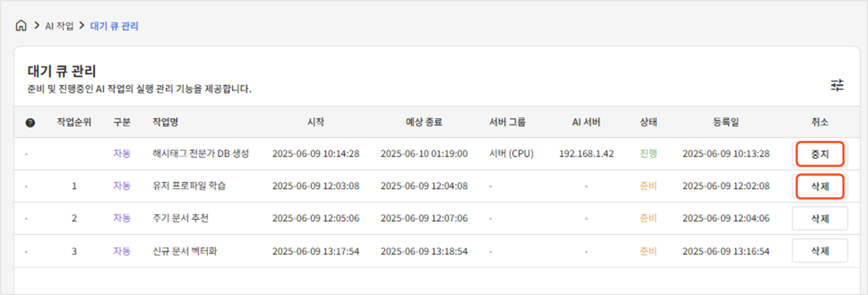This screenshot has height=295, width=868.
Task: Click the 진행 status in first row
Action: click(648, 154)
